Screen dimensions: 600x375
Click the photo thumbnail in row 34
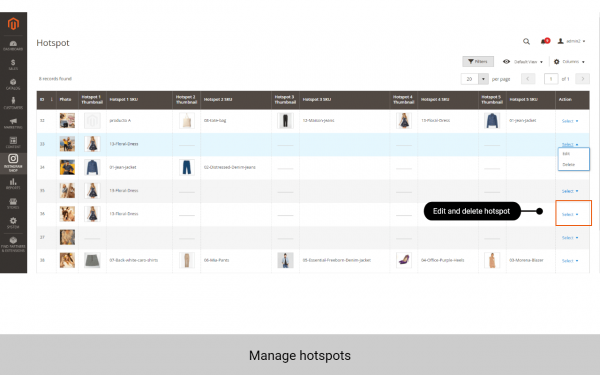point(67,167)
